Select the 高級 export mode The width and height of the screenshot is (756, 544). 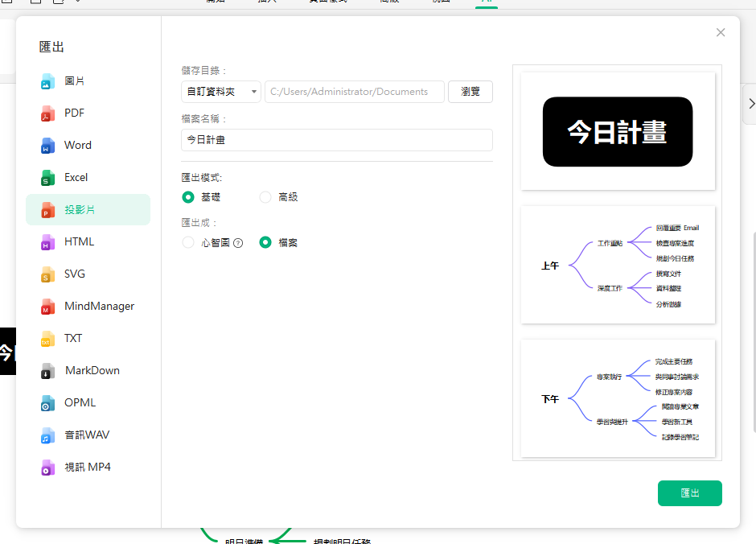pyautogui.click(x=265, y=196)
